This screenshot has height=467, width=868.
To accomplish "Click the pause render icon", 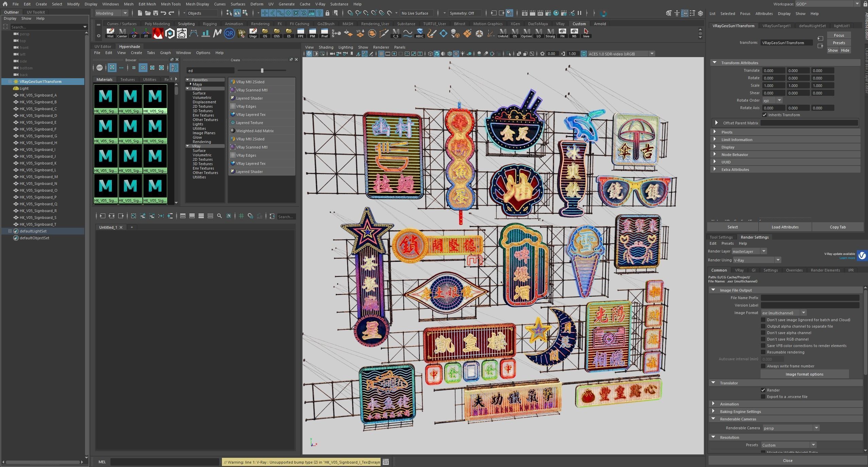I will [579, 13].
